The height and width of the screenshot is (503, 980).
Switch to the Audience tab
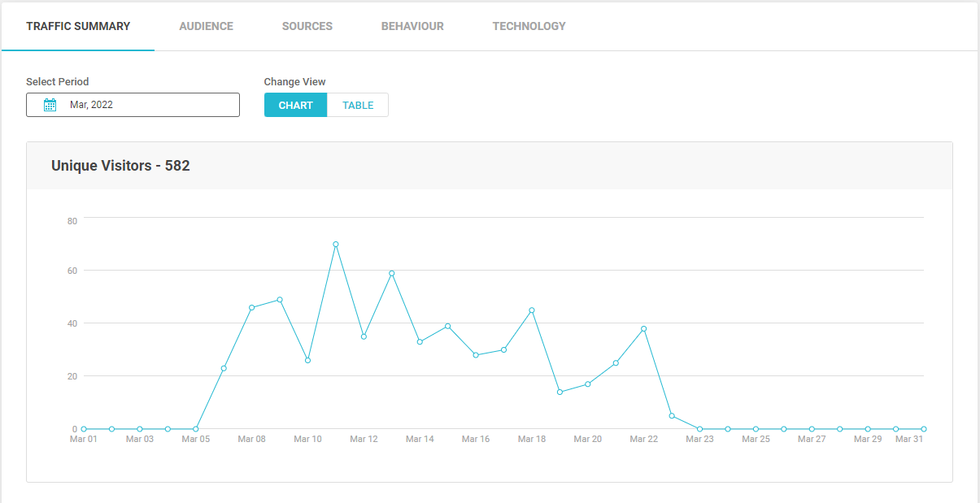click(x=207, y=26)
